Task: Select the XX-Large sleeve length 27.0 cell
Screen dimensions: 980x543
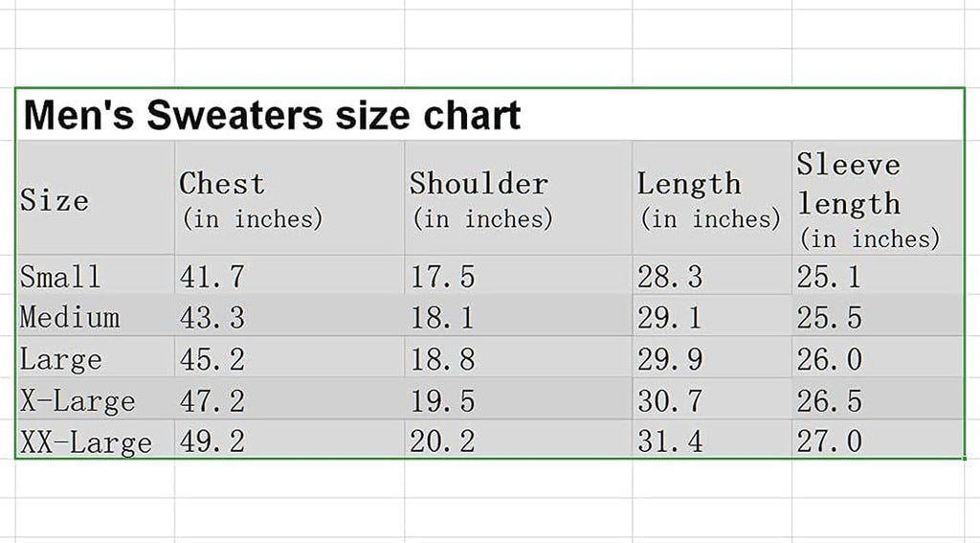Action: [830, 441]
